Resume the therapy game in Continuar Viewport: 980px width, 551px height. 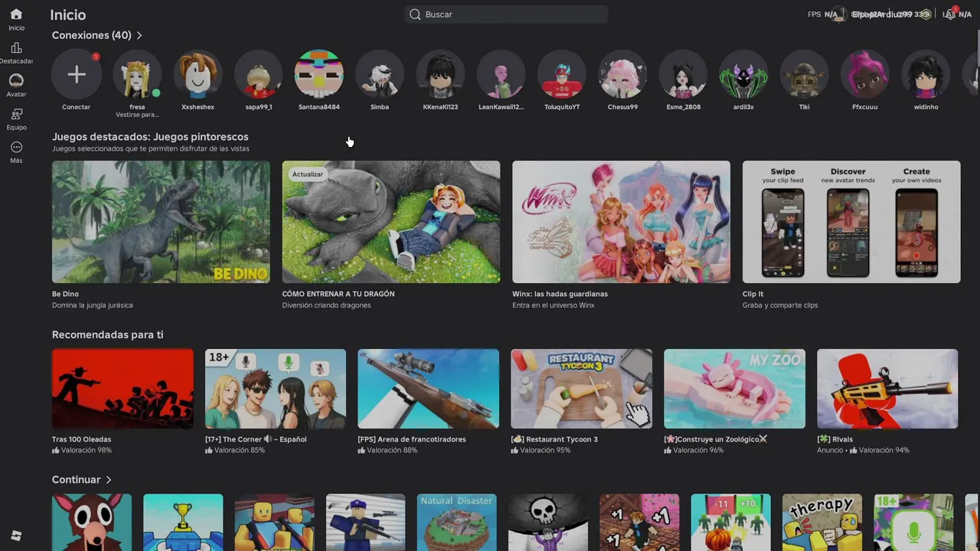pos(822,523)
